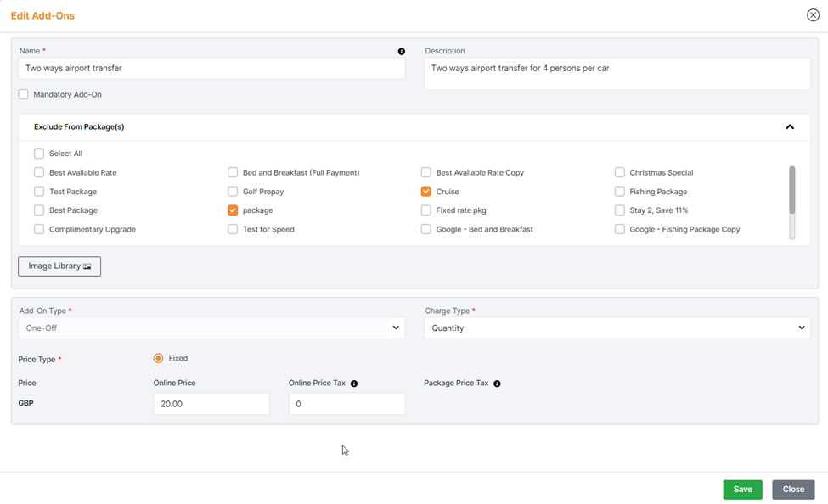Click the Online Price input field
Screen dimensions: 828x504
click(211, 404)
